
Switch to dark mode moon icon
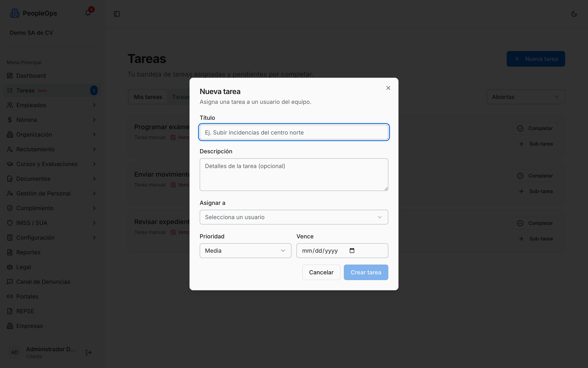(574, 14)
